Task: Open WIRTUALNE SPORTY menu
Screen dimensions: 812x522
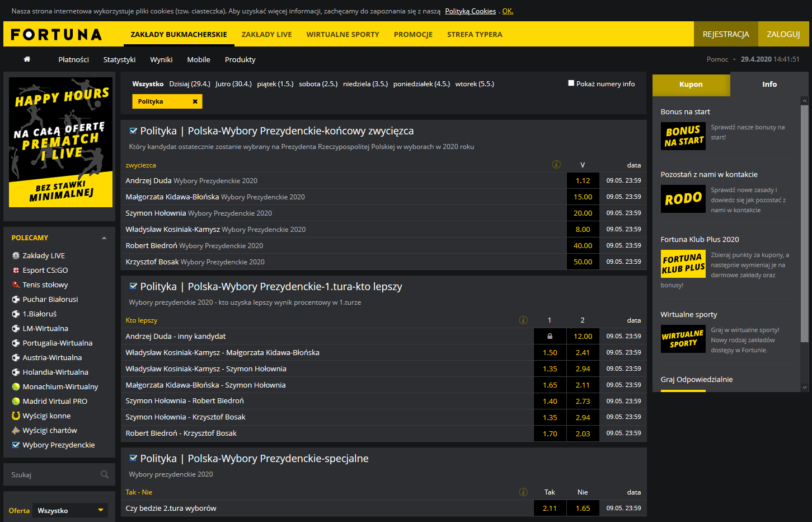Action: [x=342, y=34]
